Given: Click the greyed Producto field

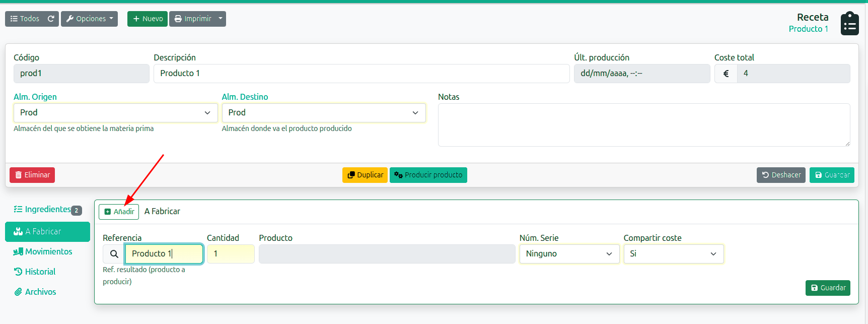Looking at the screenshot, I should click(387, 254).
